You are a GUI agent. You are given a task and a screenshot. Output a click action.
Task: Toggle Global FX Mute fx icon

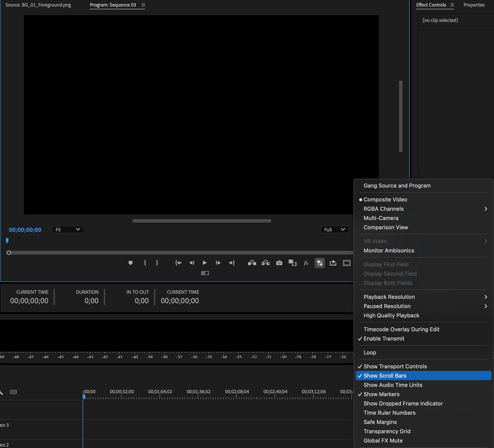click(306, 263)
